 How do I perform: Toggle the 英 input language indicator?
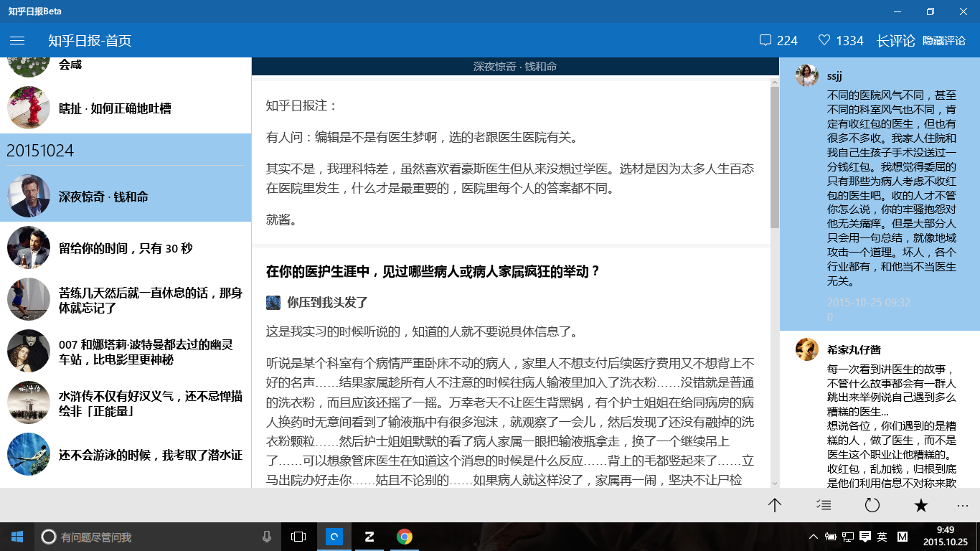[x=882, y=537]
